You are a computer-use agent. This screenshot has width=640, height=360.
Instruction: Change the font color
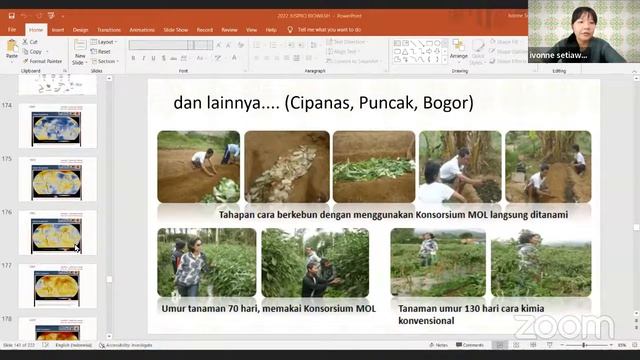[x=235, y=58]
